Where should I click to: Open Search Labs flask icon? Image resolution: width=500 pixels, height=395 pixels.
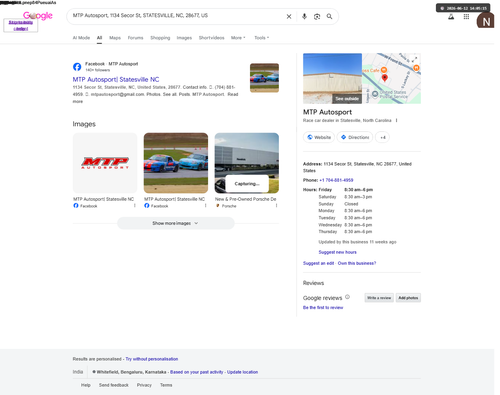tap(451, 17)
